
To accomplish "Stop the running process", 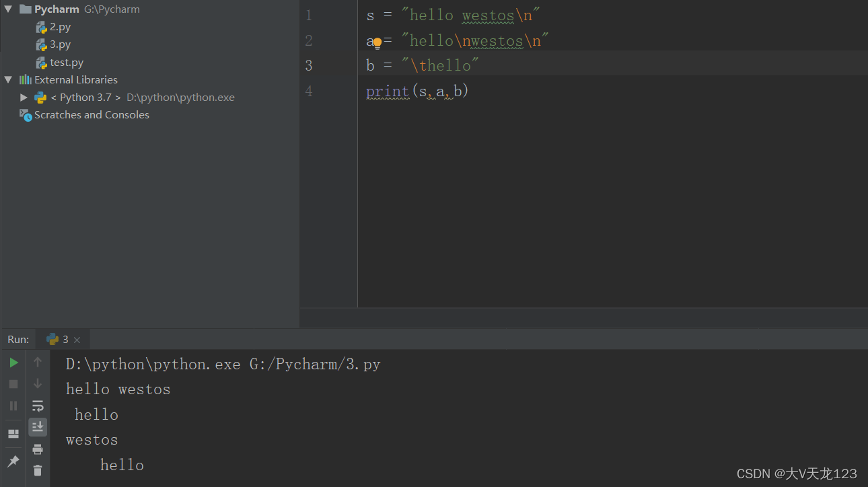I will (x=13, y=384).
